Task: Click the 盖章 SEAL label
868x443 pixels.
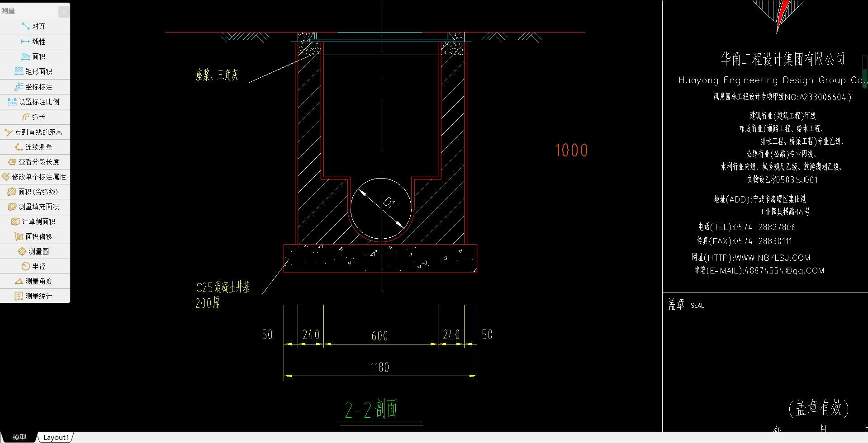Action: tap(686, 305)
